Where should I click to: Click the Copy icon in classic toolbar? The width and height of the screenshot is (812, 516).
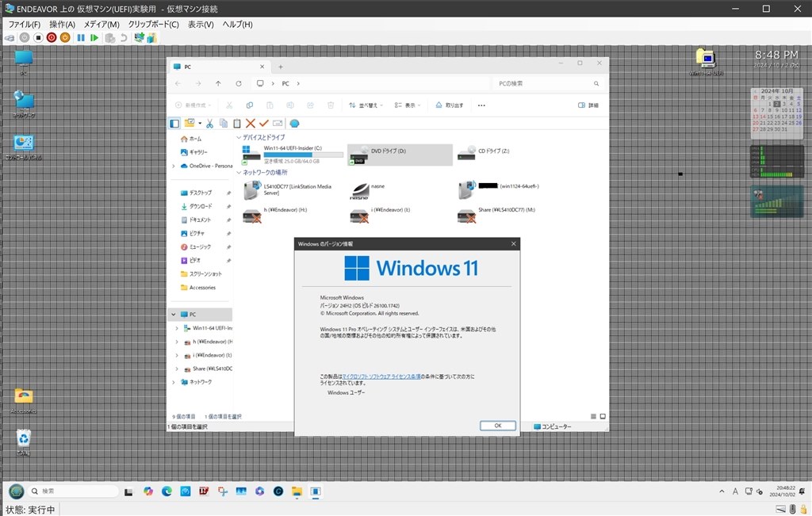223,123
